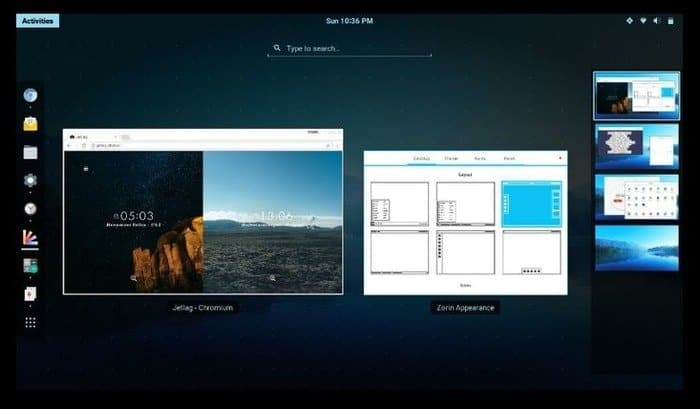700x409 pixels.
Task: Switch to the second workspace thumbnail
Action: pos(637,146)
